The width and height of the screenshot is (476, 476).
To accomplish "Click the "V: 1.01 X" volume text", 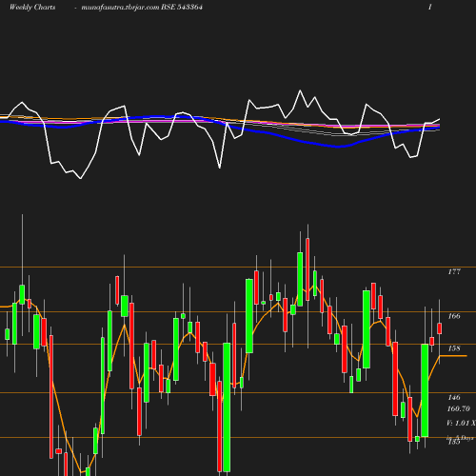I will tap(461, 423).
